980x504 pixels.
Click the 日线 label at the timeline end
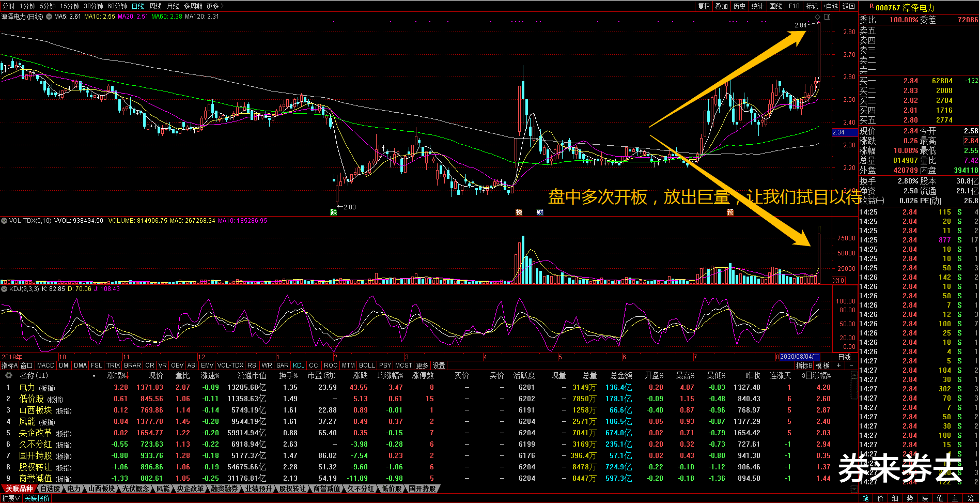(x=845, y=357)
